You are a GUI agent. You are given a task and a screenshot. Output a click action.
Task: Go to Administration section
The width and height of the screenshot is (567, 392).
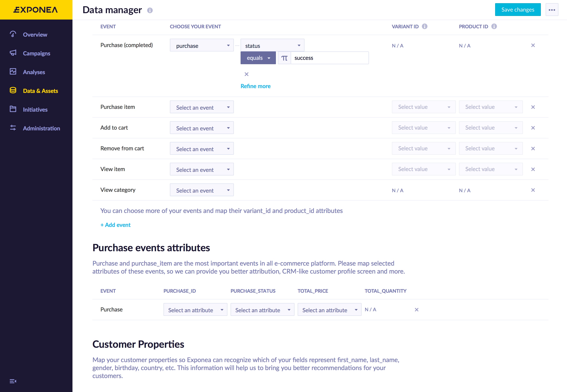click(41, 128)
